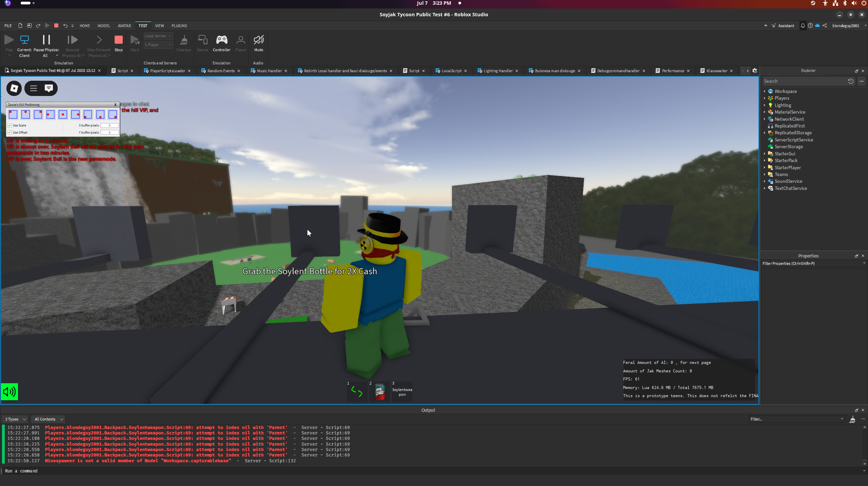Select hotbar slot 3 Soylentweapon
868x486 pixels.
(402, 392)
